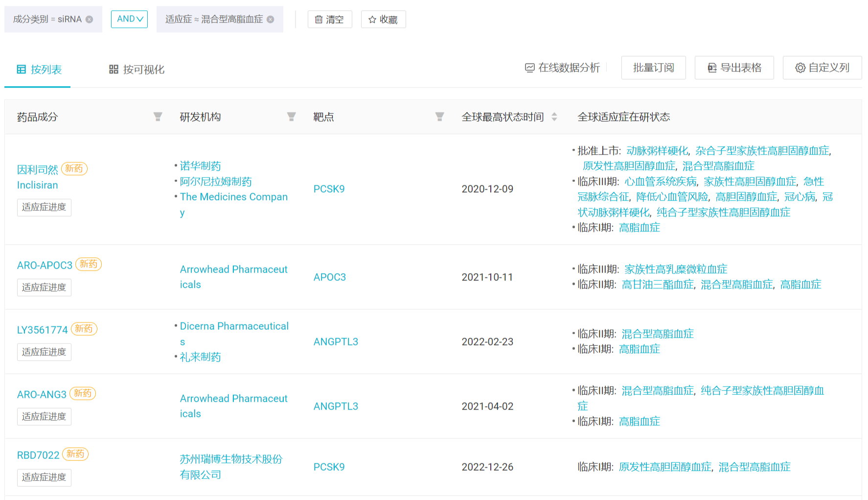Open filter for 靶点 column

(439, 116)
